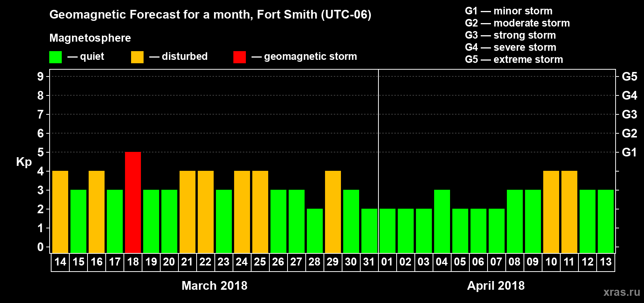This screenshot has width=644, height=303.
Task: Click the green quiet legend swatch
Action: pyautogui.click(x=55, y=57)
